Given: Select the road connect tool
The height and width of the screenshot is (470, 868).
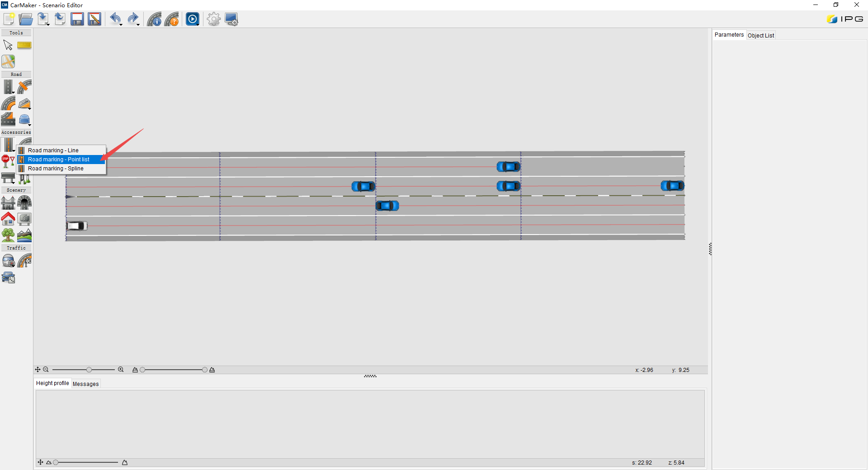Looking at the screenshot, I should (24, 87).
